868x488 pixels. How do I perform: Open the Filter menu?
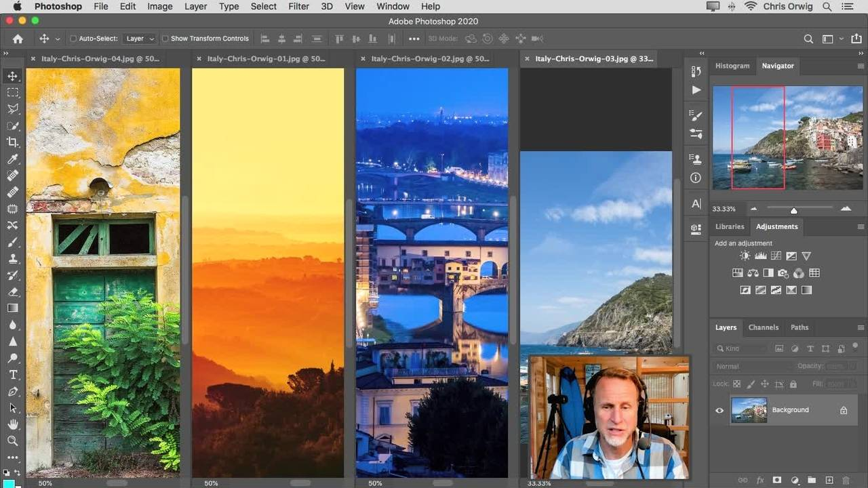pos(298,6)
